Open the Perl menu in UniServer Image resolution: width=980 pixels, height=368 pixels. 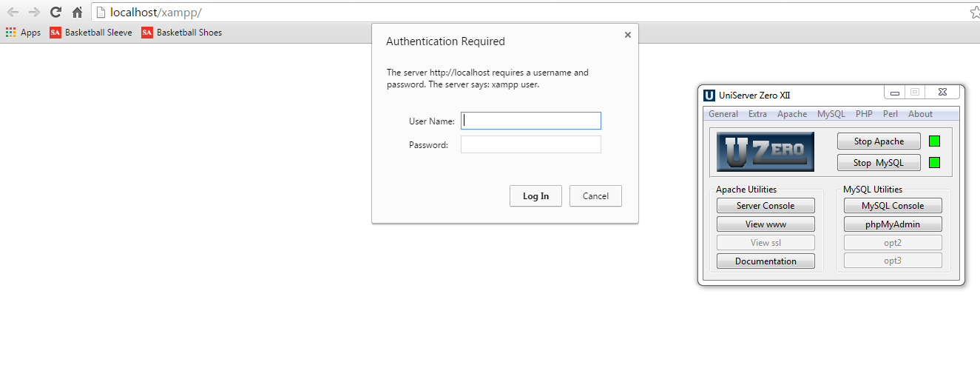pos(891,114)
